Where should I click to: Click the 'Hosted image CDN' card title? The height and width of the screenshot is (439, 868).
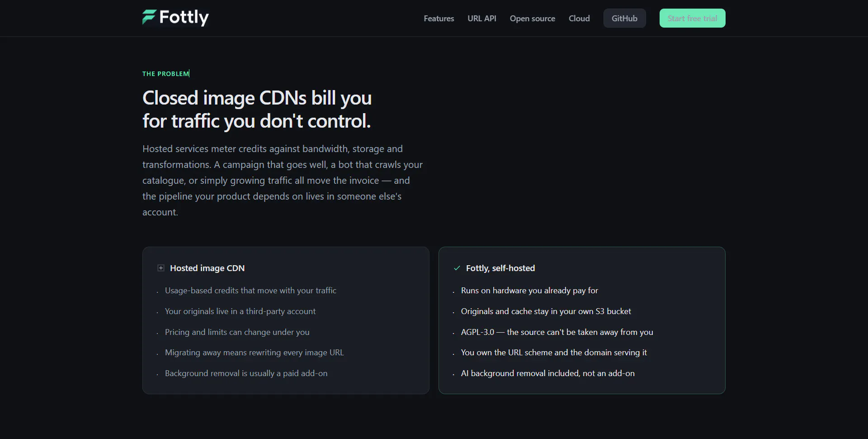point(207,268)
